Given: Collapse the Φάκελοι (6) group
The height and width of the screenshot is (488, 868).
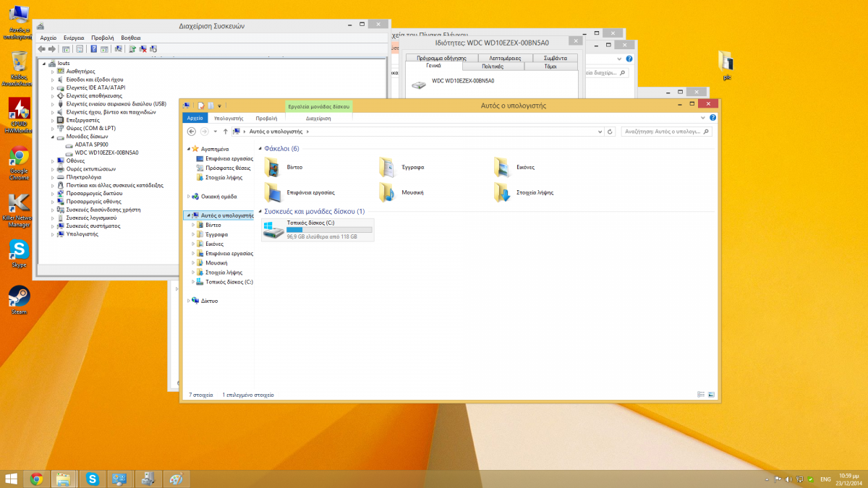Looking at the screenshot, I should pyautogui.click(x=261, y=149).
